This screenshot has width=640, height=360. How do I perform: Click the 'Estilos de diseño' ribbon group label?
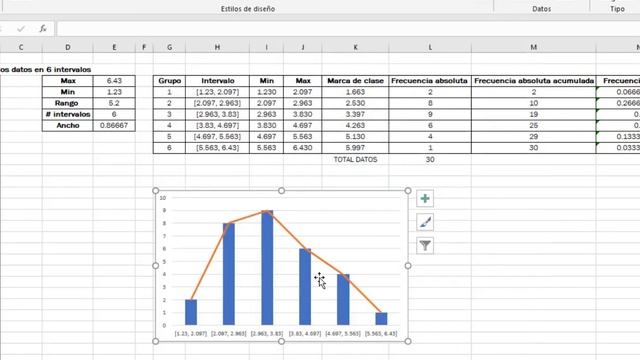(248, 9)
